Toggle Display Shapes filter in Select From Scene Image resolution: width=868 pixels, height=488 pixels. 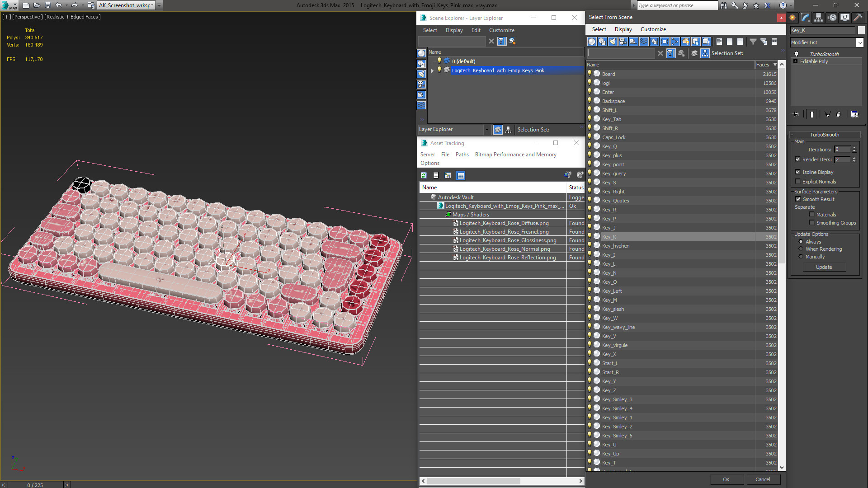click(x=602, y=42)
